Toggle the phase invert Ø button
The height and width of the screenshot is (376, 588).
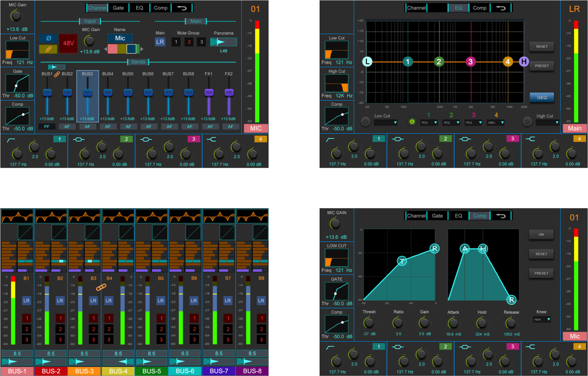pyautogui.click(x=48, y=38)
